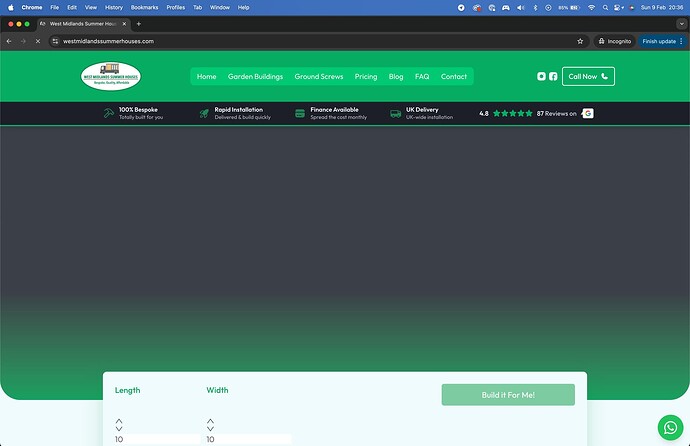Click the Google reviews G icon
The width and height of the screenshot is (690, 446).
588,113
